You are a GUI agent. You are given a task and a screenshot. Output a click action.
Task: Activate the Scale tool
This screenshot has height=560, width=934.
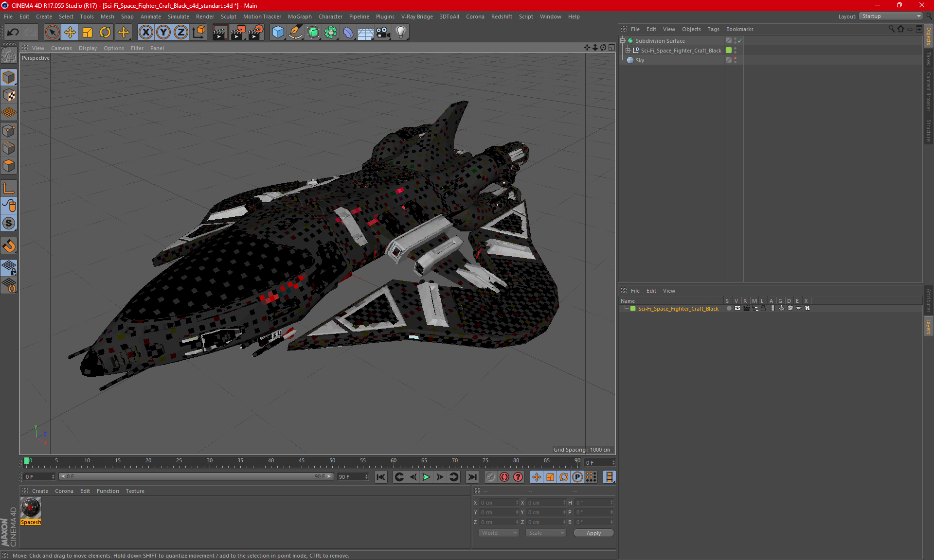pos(88,33)
